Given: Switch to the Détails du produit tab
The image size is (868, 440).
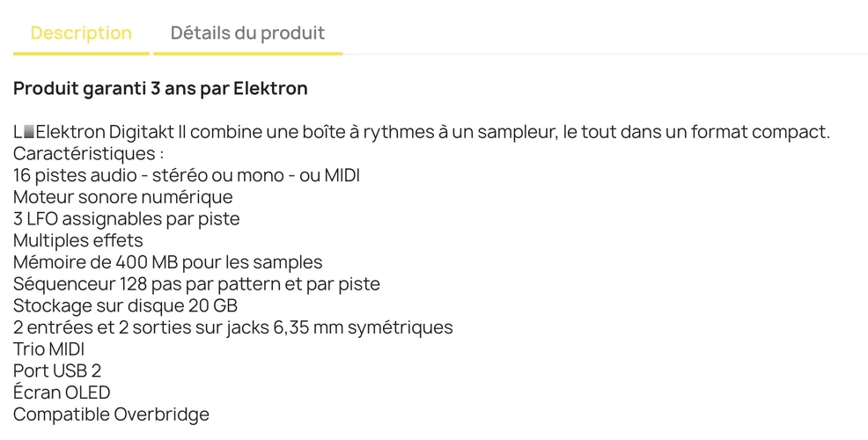Looking at the screenshot, I should [x=247, y=33].
